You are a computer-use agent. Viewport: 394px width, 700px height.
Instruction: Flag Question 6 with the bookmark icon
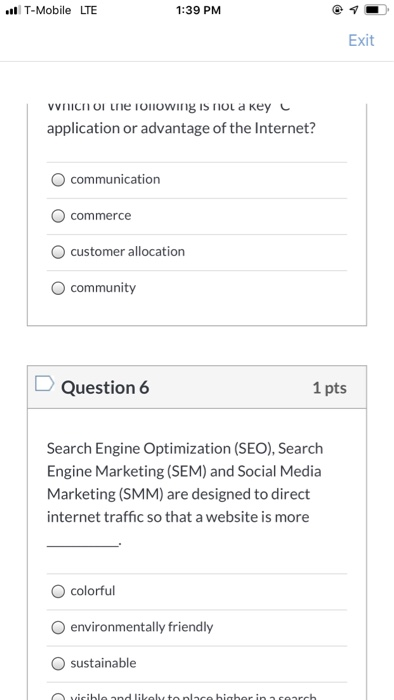point(45,383)
